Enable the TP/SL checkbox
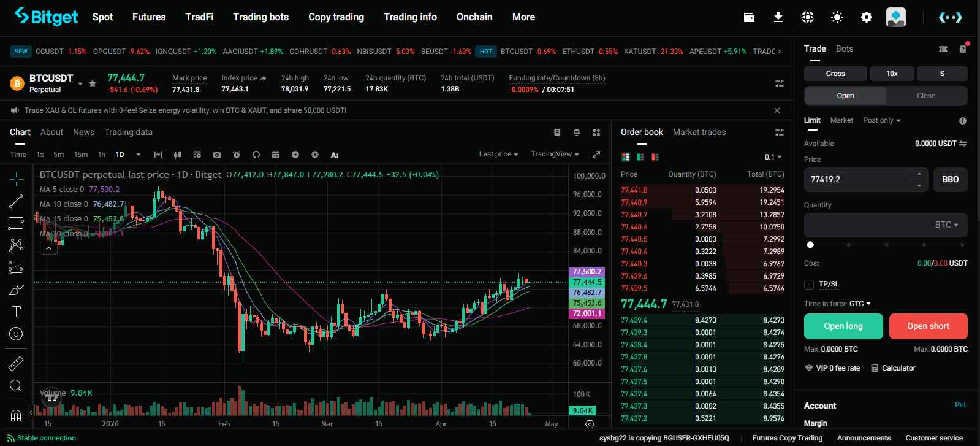This screenshot has height=446, width=980. (x=809, y=284)
